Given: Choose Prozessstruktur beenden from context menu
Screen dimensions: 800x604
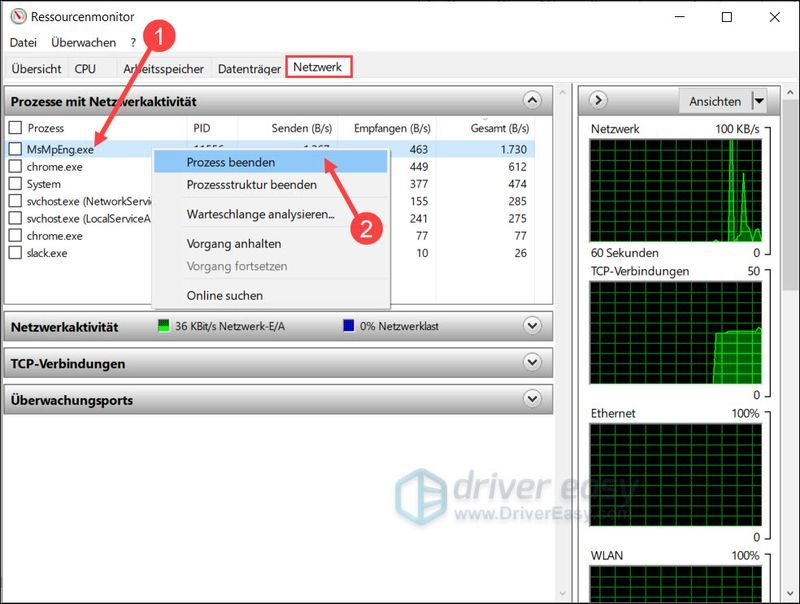Looking at the screenshot, I should pos(270,185).
